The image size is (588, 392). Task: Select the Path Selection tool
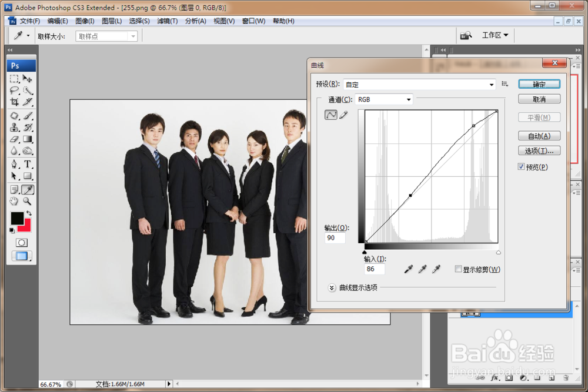tap(14, 176)
